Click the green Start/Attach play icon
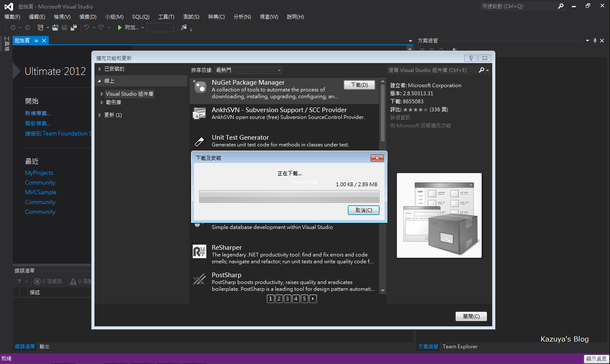This screenshot has width=610, height=364. (x=120, y=28)
